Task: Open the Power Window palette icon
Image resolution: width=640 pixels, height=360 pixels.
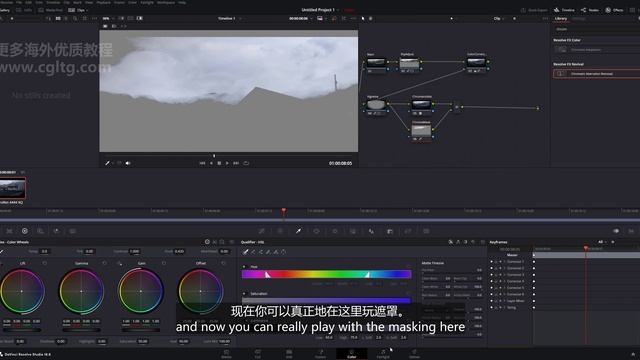Action: (316, 231)
